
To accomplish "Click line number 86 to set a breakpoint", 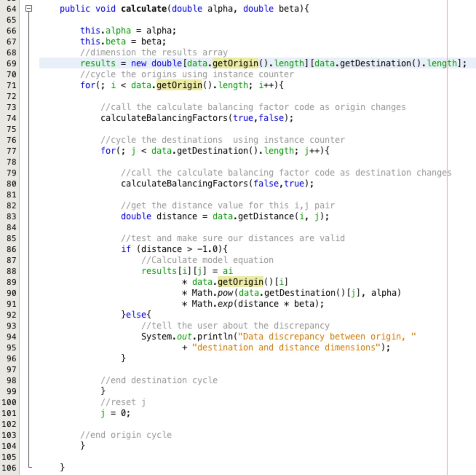I will pos(12,249).
